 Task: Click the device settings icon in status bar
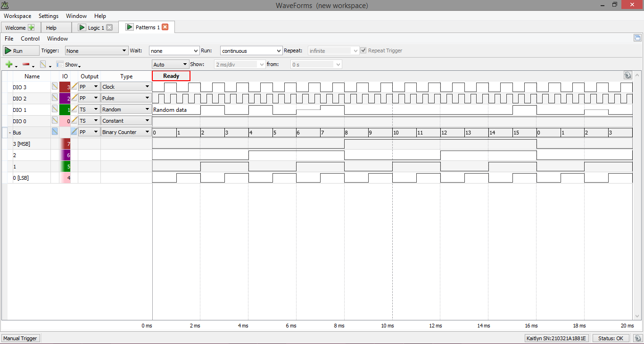pos(637,338)
